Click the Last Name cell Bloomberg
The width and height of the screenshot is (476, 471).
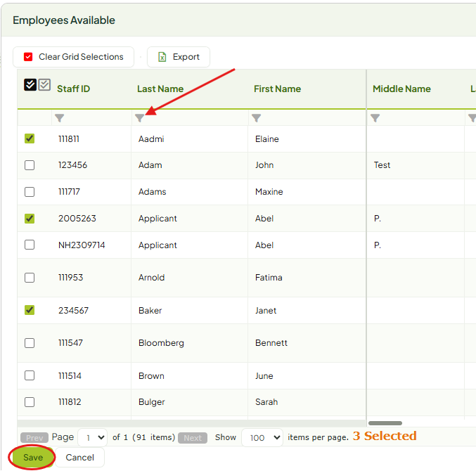pos(161,343)
